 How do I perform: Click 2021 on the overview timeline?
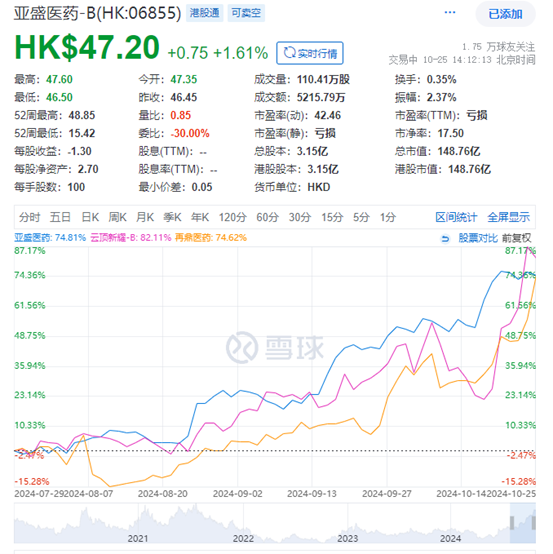tap(138, 538)
